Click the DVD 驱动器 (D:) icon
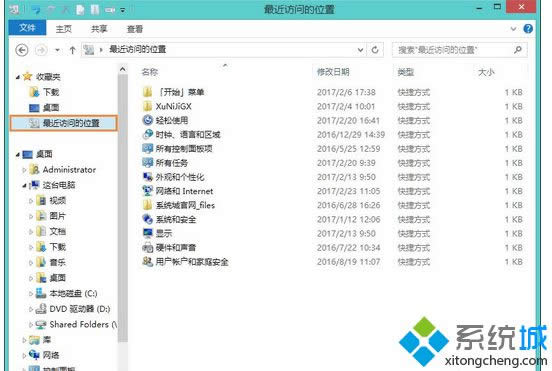The width and height of the screenshot is (552, 371). pos(41,309)
